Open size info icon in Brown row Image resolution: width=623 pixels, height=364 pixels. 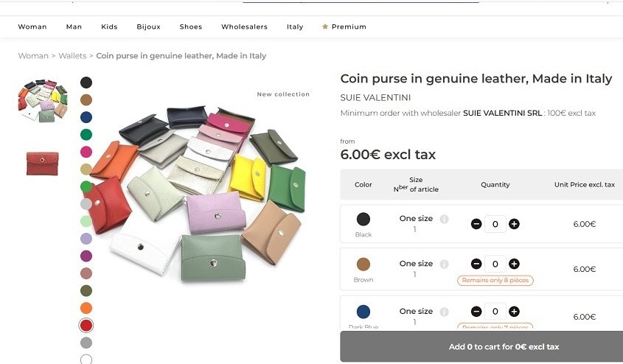[444, 264]
